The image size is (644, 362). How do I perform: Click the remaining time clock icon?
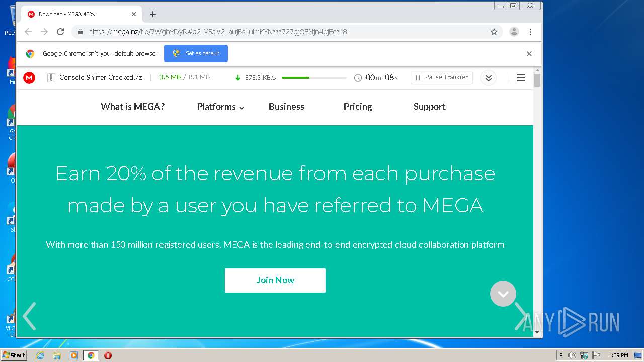coord(358,78)
